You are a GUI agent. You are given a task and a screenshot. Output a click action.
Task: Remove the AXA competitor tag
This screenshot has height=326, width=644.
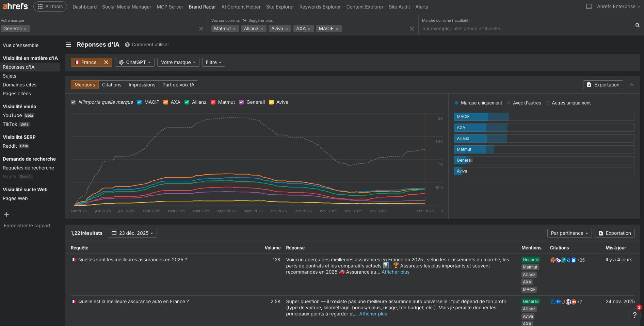pos(309,29)
